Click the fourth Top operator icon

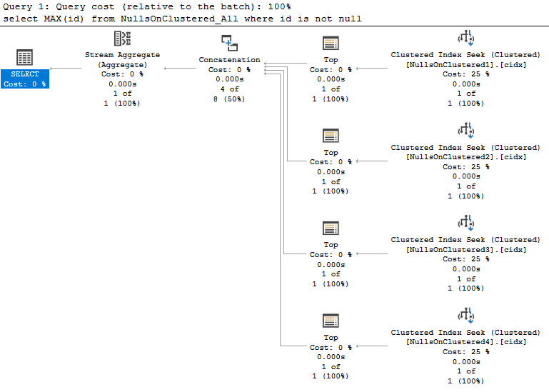tap(330, 321)
